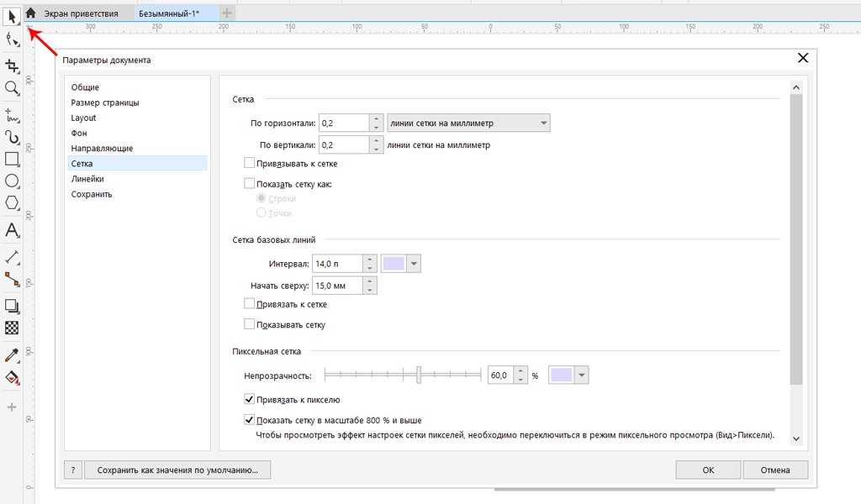Screen dimensions: 861x504
Task: Click the OK button
Action: click(x=709, y=470)
